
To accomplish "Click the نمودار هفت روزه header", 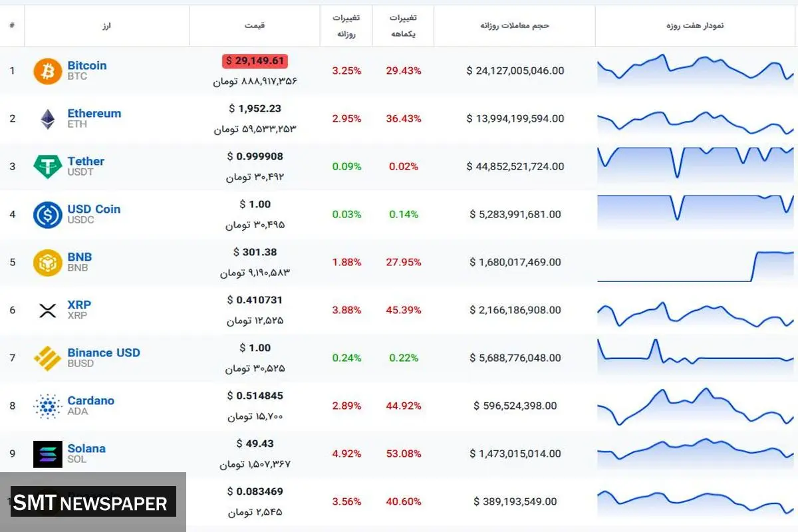I will 695,26.
